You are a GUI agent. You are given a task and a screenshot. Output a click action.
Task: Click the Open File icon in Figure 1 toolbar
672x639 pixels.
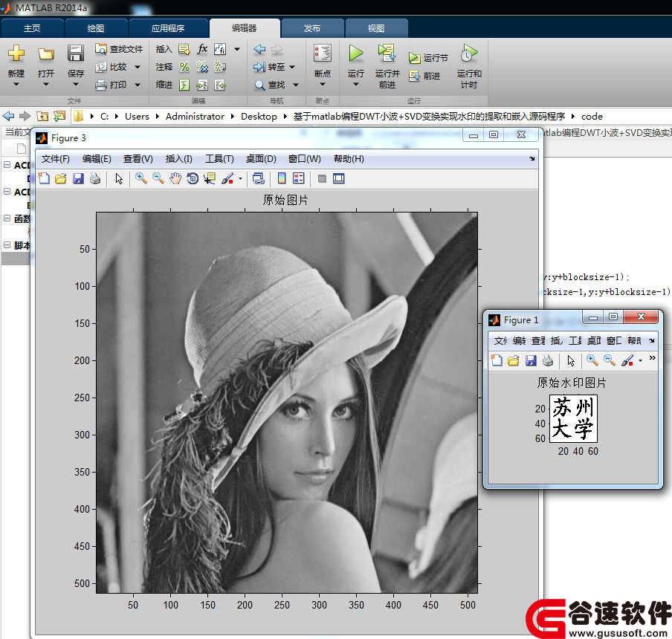click(514, 360)
